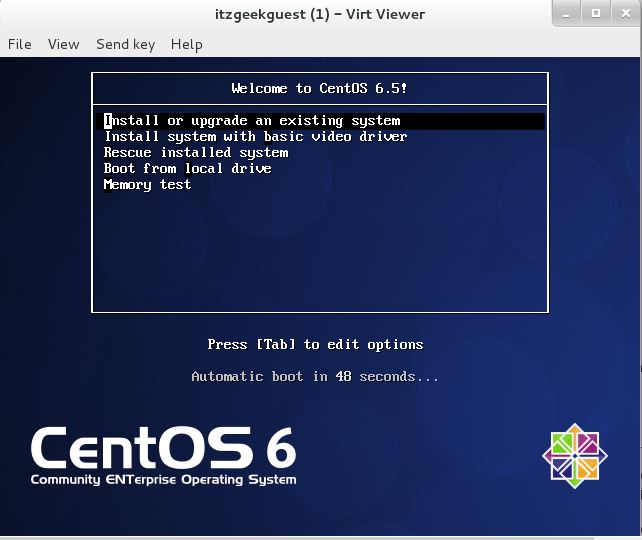Choose 'Rescue installed system' boot entry

pyautogui.click(x=196, y=153)
